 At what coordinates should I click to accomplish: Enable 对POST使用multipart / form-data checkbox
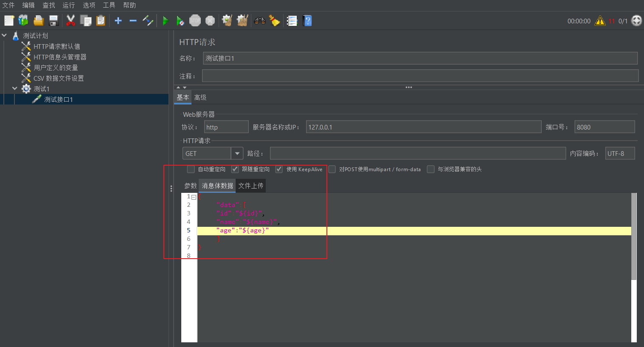coord(332,169)
